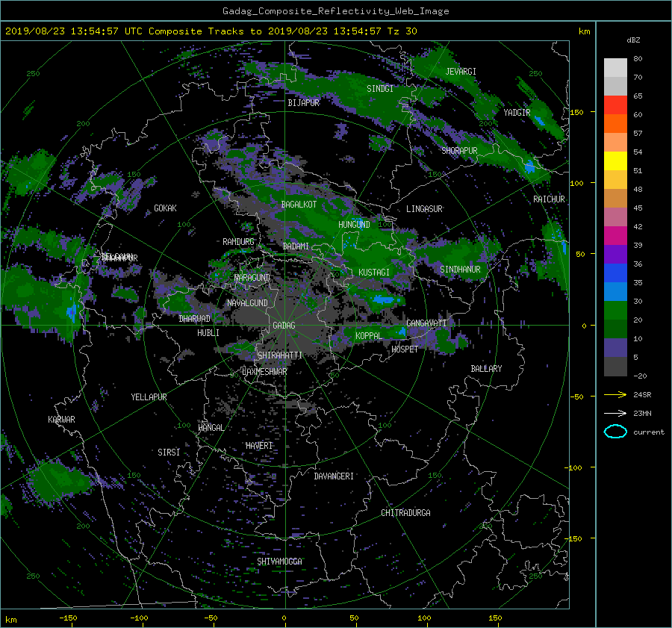Click the NAVALGUND city label
672x628 pixels.
click(x=247, y=302)
